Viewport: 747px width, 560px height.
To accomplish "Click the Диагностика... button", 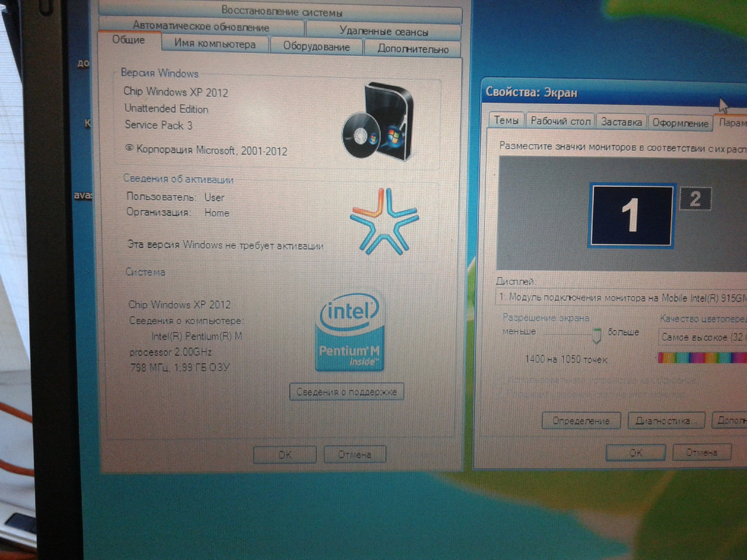I will pos(666,421).
